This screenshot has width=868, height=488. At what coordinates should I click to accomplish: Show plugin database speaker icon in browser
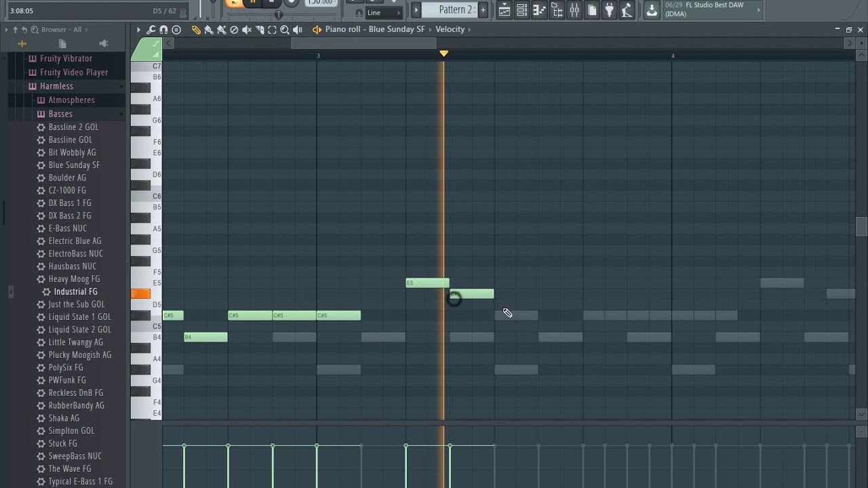[x=103, y=43]
